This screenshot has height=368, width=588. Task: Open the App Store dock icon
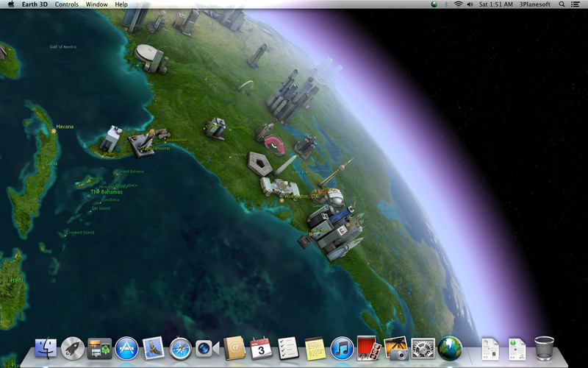[126, 348]
